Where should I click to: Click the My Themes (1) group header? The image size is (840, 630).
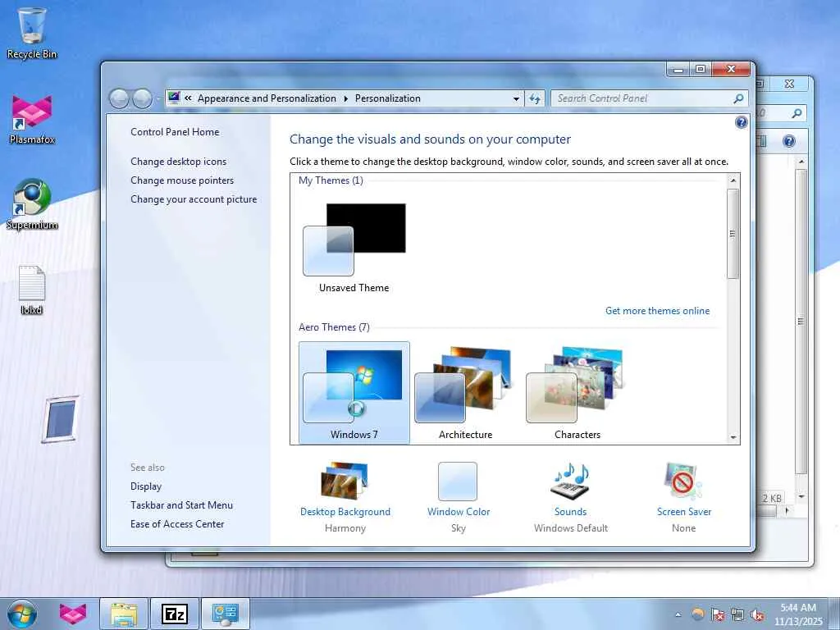(331, 180)
